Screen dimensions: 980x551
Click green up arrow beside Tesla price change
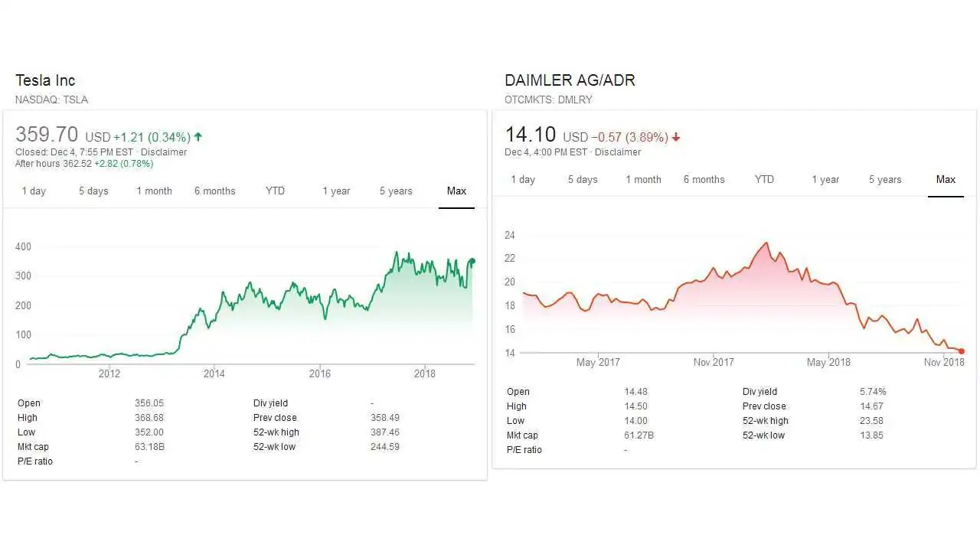click(198, 137)
